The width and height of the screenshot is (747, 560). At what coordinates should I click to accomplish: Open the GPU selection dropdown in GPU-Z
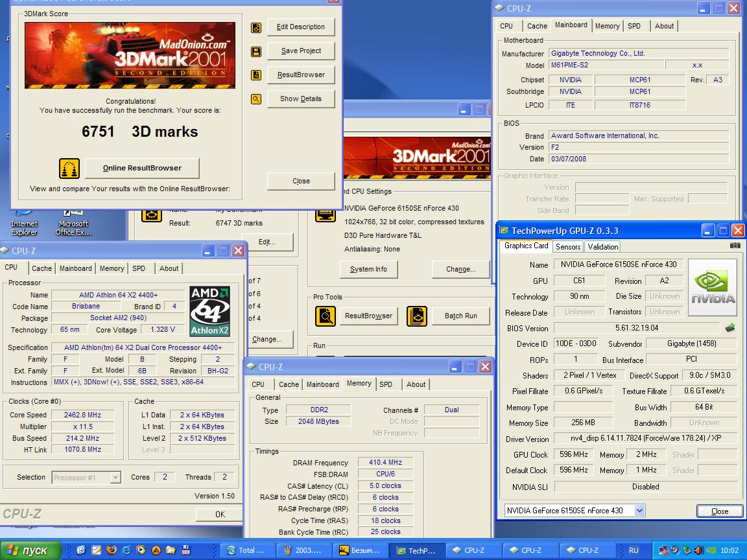tap(640, 511)
